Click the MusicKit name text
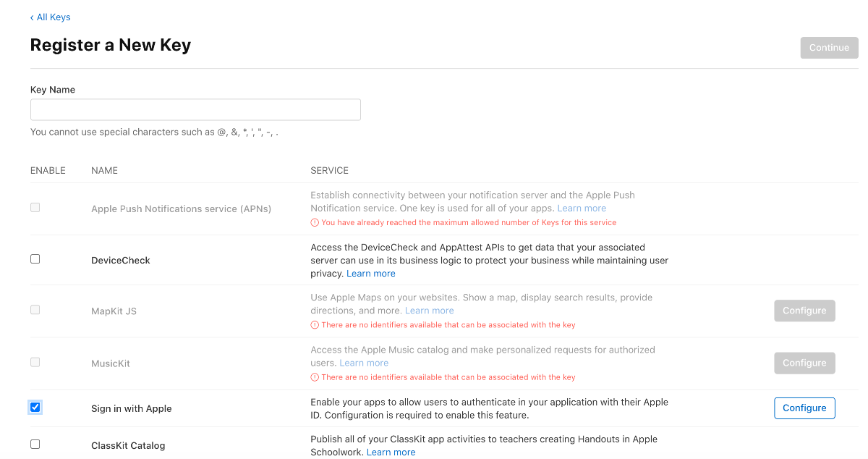Image resolution: width=868 pixels, height=459 pixels. [x=111, y=363]
